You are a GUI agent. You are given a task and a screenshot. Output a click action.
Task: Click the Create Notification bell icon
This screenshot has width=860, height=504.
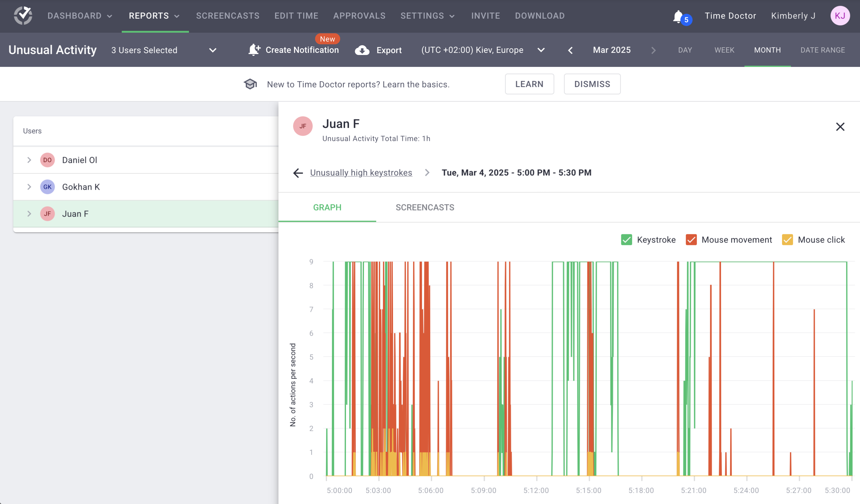tap(254, 50)
